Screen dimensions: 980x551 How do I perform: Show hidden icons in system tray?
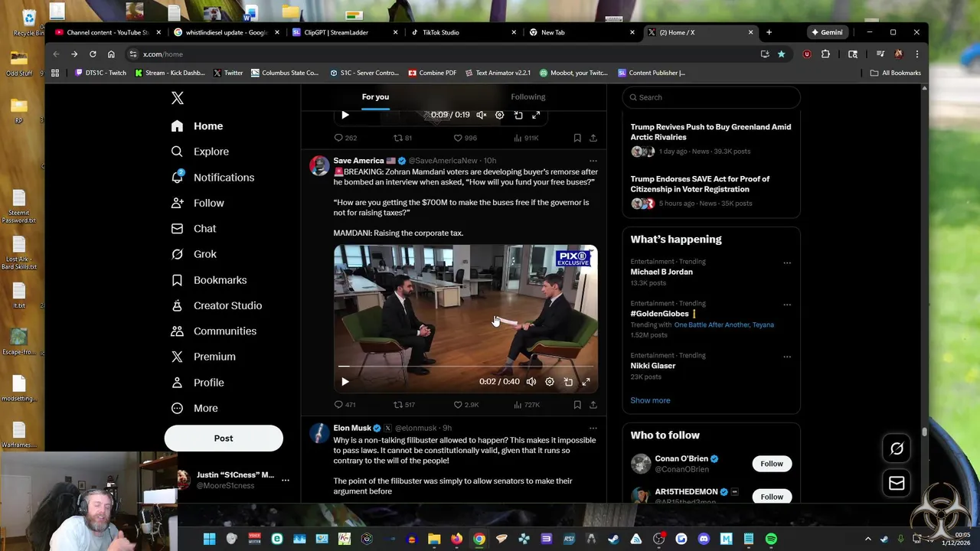pos(867,539)
